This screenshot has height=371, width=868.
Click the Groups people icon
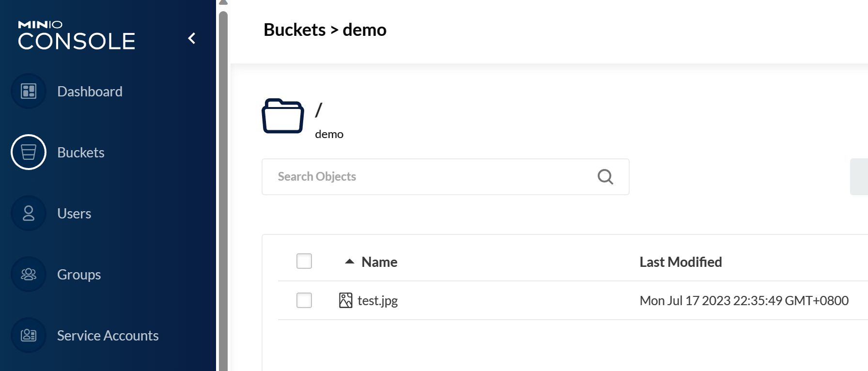(x=29, y=274)
